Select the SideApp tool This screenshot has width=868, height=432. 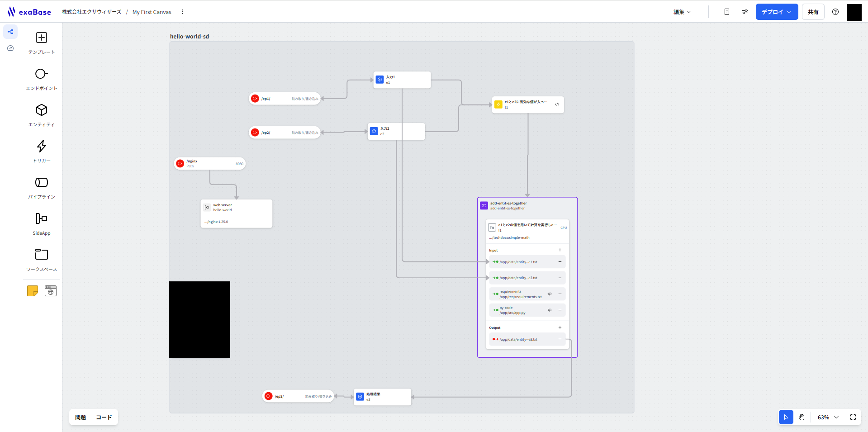coord(42,224)
